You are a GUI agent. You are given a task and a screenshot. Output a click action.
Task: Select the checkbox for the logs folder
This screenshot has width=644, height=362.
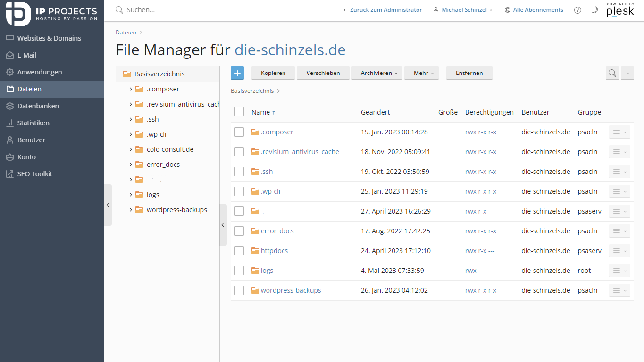click(x=239, y=271)
